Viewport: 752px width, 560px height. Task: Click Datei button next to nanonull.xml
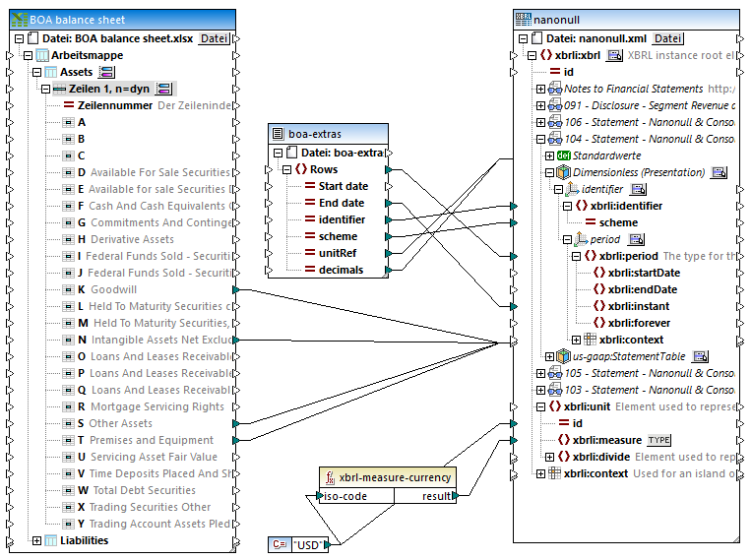click(668, 38)
